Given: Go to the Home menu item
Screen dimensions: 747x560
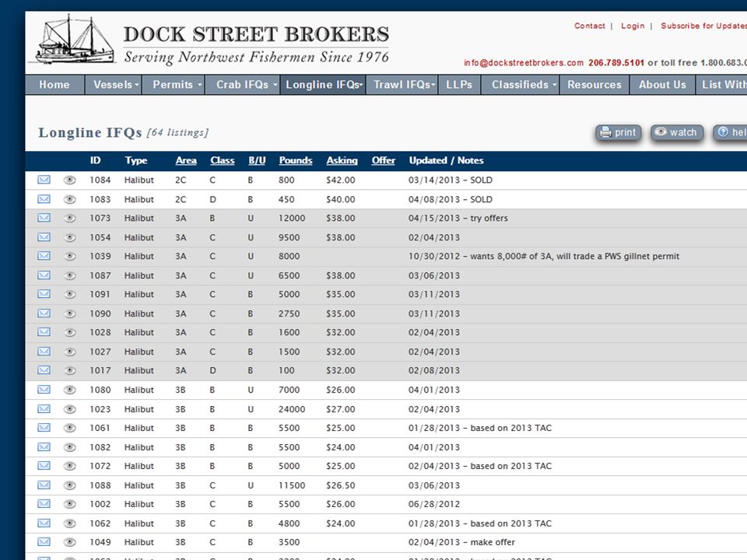Looking at the screenshot, I should click(54, 85).
